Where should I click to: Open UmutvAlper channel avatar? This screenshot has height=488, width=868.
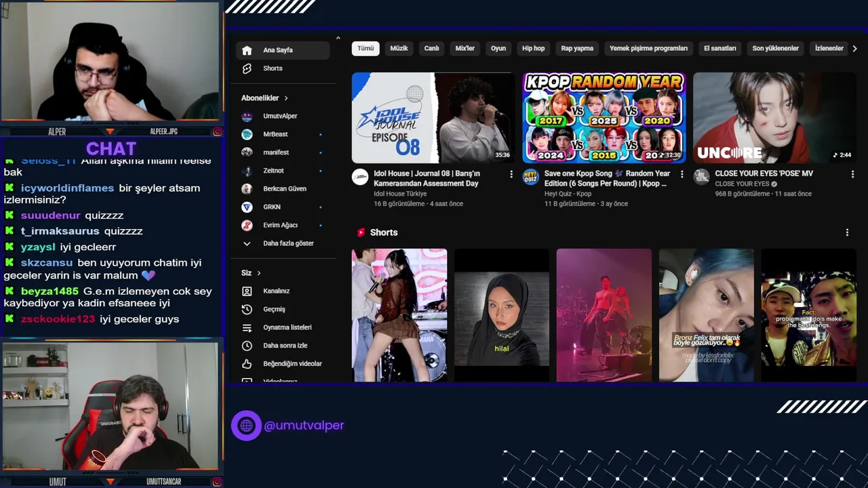pos(247,116)
